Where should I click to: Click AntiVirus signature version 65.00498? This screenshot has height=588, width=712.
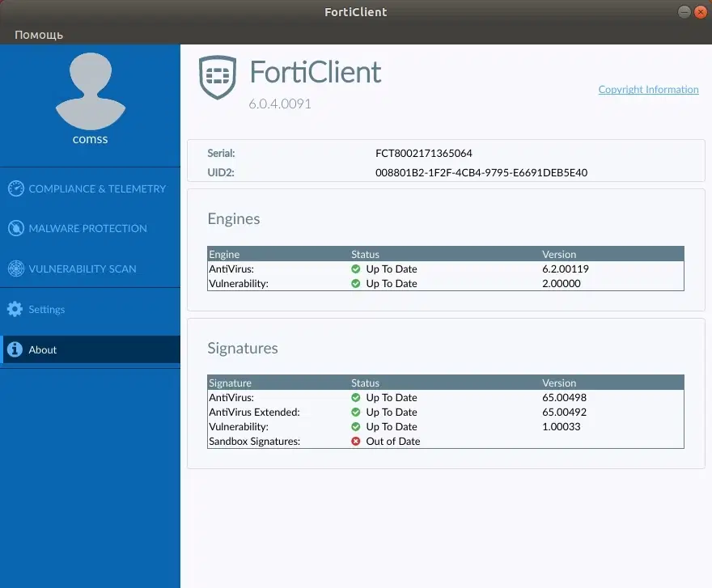(x=565, y=397)
